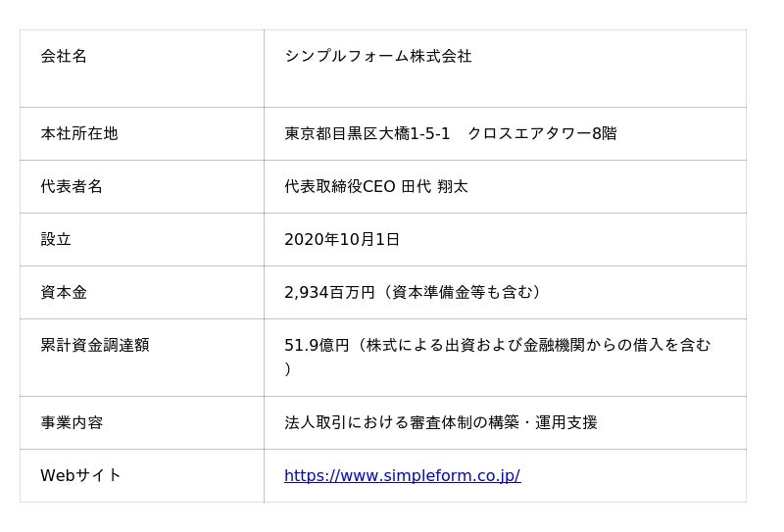
Task: Click the closing parenthesis on the wrapped line
Action: click(x=288, y=370)
